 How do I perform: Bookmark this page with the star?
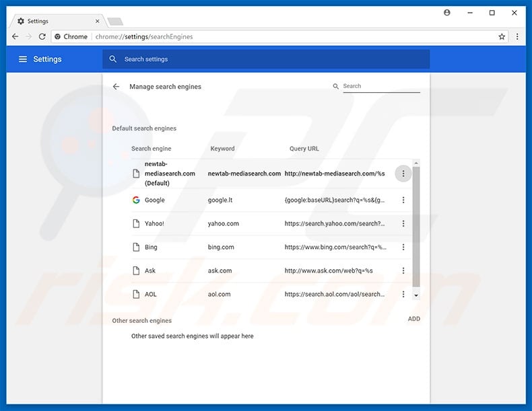coord(502,36)
